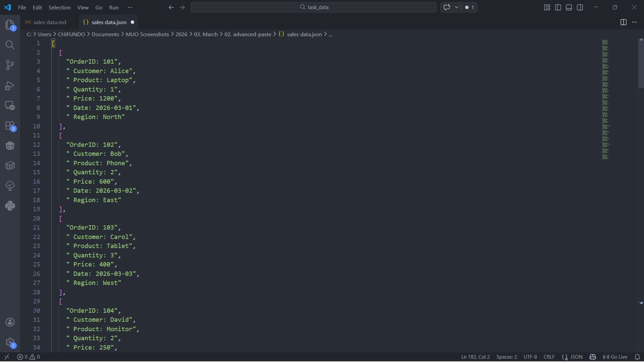Toggle Primary Side Bar visibility

(x=558, y=7)
